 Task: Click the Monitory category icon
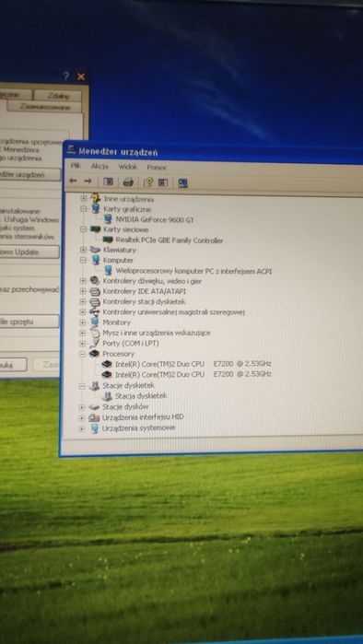pyautogui.click(x=95, y=322)
